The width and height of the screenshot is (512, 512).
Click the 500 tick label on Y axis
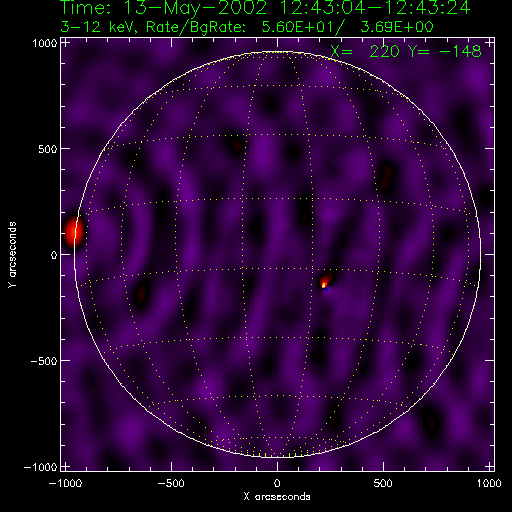point(47,149)
